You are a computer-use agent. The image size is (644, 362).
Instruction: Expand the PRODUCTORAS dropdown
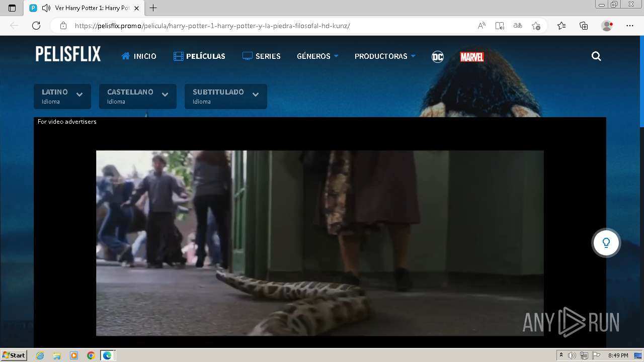pos(385,56)
